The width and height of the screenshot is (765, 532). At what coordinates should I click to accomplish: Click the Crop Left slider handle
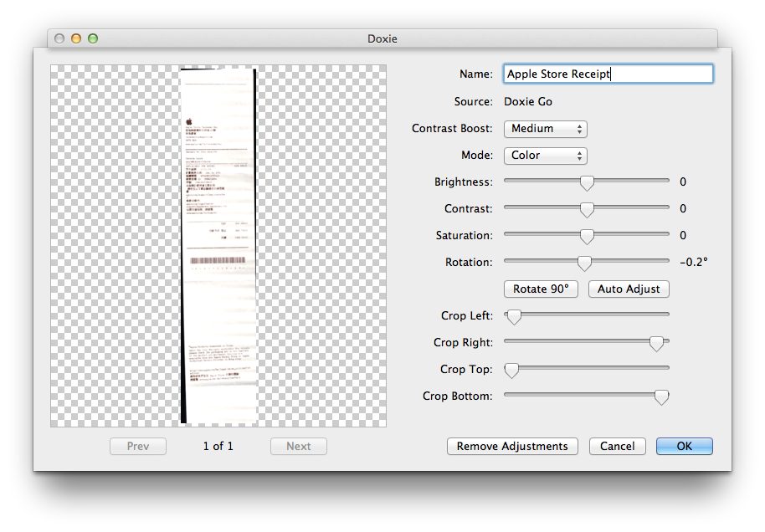click(x=514, y=316)
